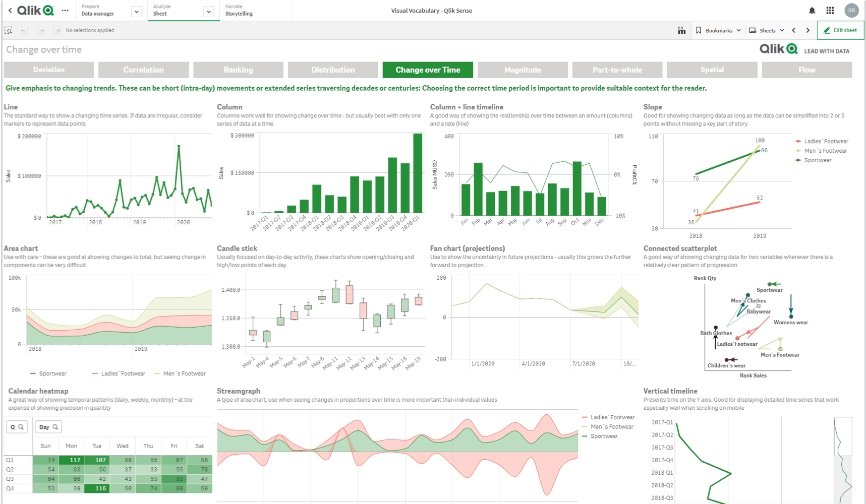Open the Q search field in heatmap
The image size is (866, 504).
pos(17,427)
